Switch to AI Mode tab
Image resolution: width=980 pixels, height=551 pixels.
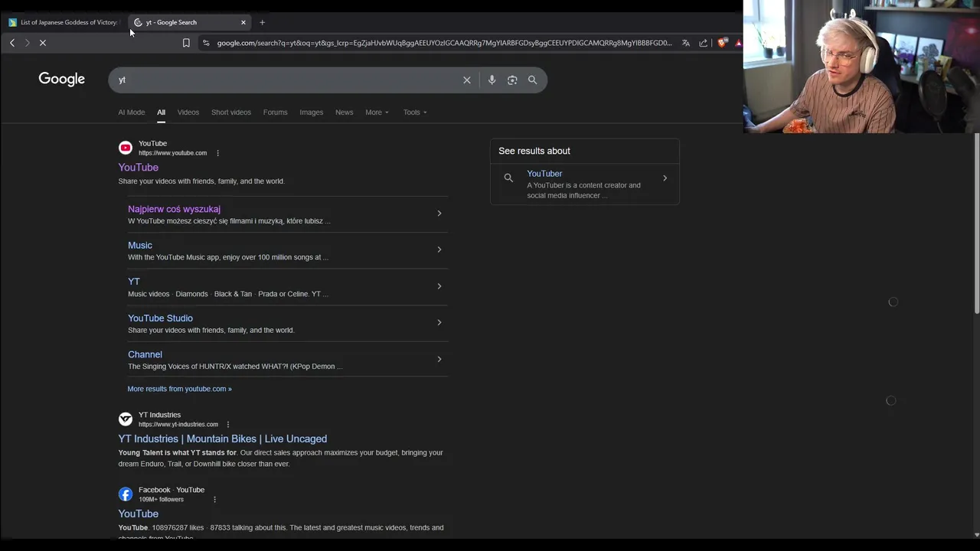132,112
